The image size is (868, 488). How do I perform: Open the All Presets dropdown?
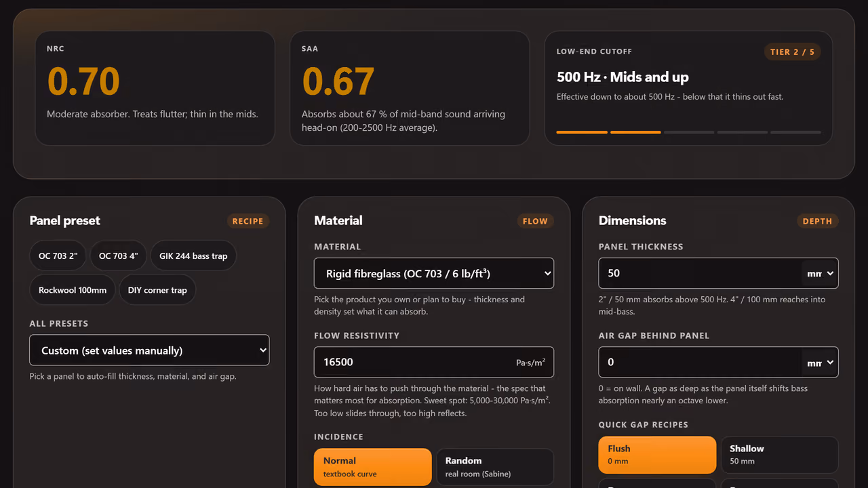pyautogui.click(x=149, y=350)
